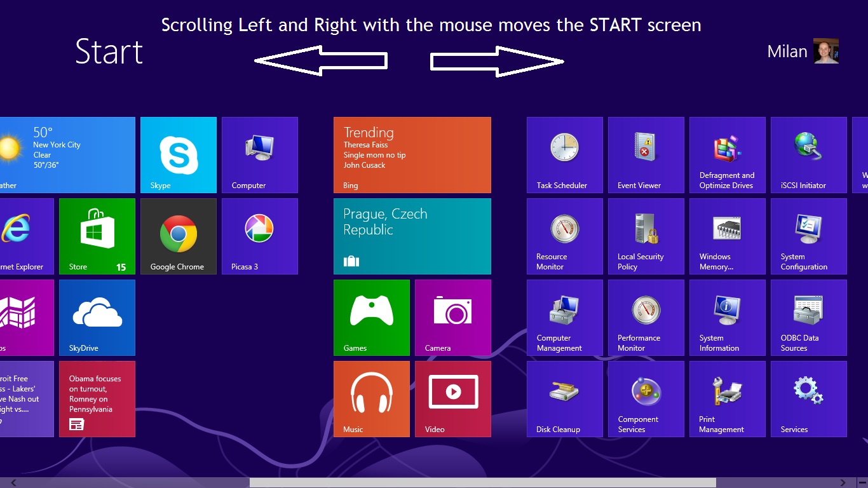Open the SkyDrive tile
This screenshot has width=868, height=488.
coord(97,318)
